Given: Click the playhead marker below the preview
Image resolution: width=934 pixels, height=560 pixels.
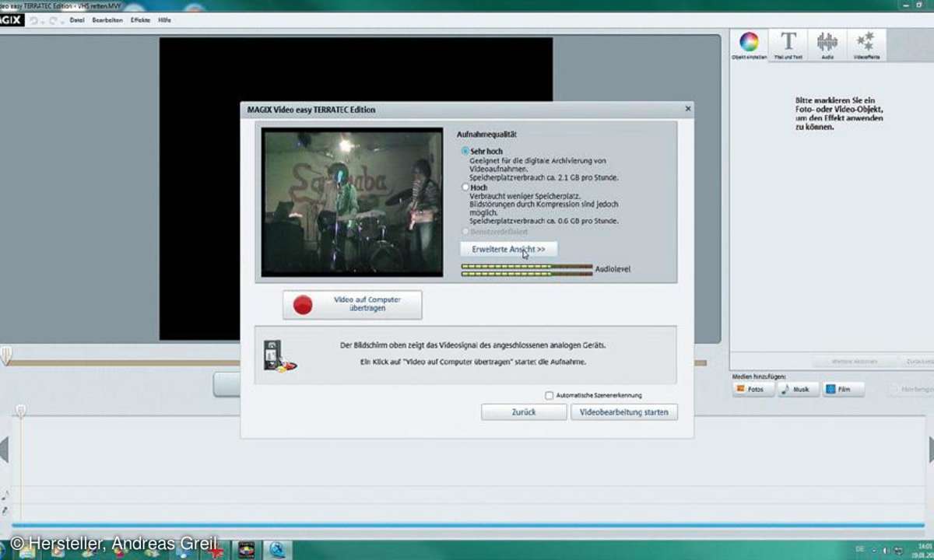Looking at the screenshot, I should coord(6,355).
